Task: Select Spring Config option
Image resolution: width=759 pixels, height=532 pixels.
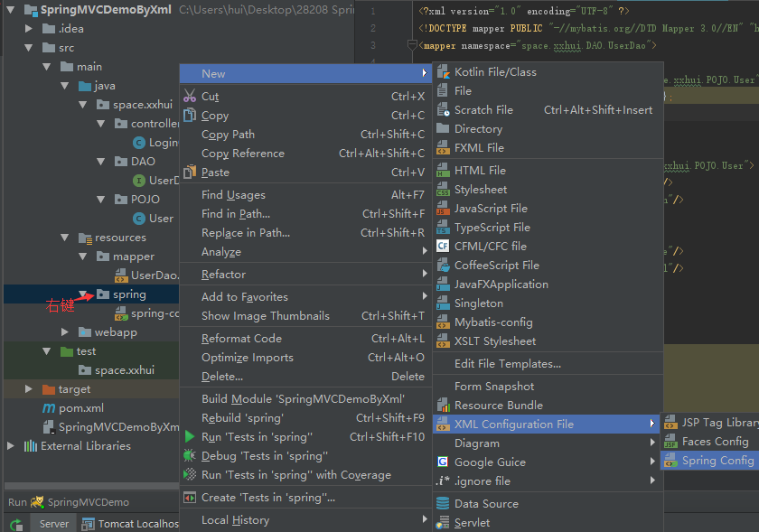Action: click(x=710, y=461)
